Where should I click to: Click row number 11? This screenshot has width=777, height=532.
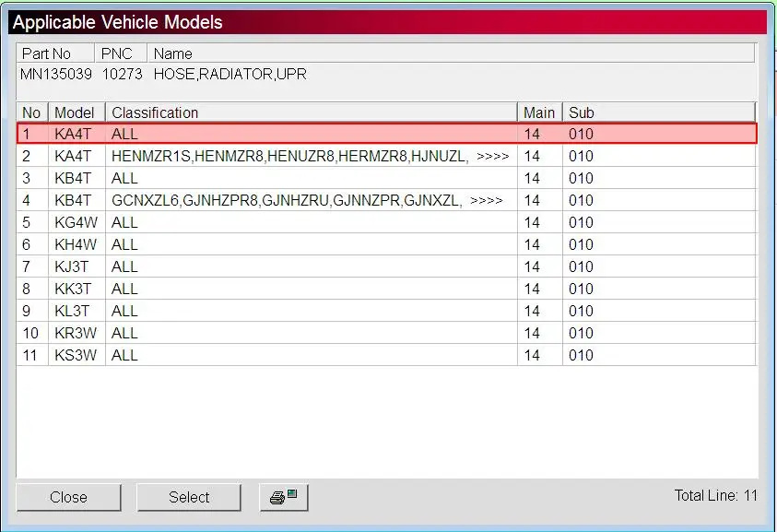[x=29, y=356]
